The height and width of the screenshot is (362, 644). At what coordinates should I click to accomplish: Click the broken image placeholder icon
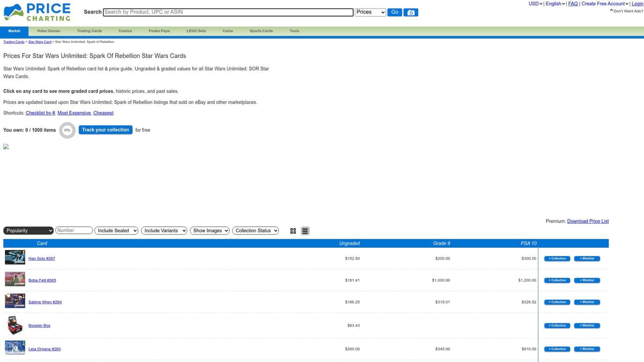[6, 146]
